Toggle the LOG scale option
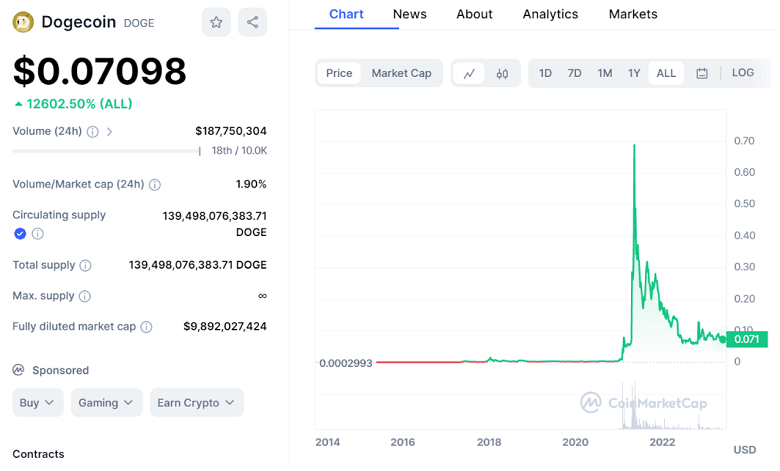Image resolution: width=780 pixels, height=471 pixels. pyautogui.click(x=743, y=73)
